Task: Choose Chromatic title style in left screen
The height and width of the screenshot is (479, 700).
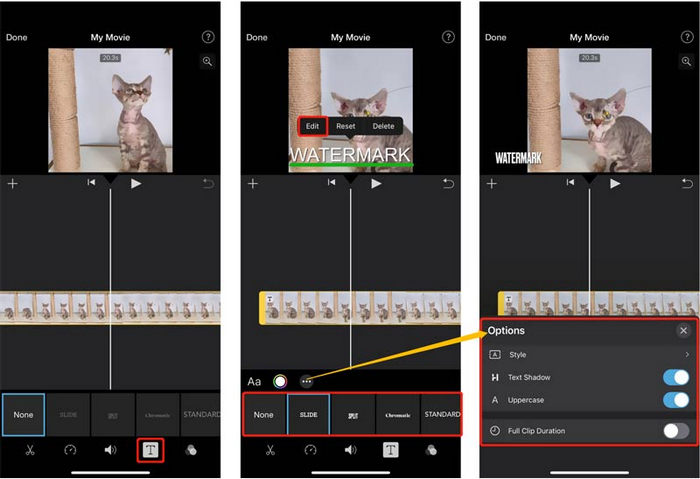Action: [x=158, y=415]
